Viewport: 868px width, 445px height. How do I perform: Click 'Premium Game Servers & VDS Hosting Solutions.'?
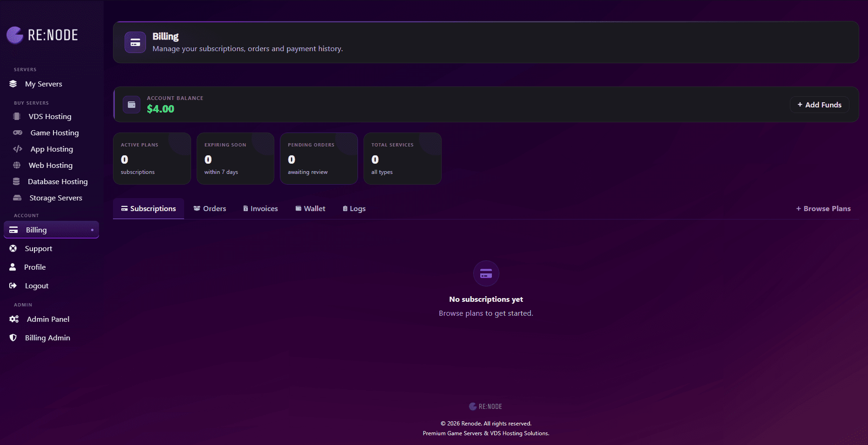(x=486, y=433)
